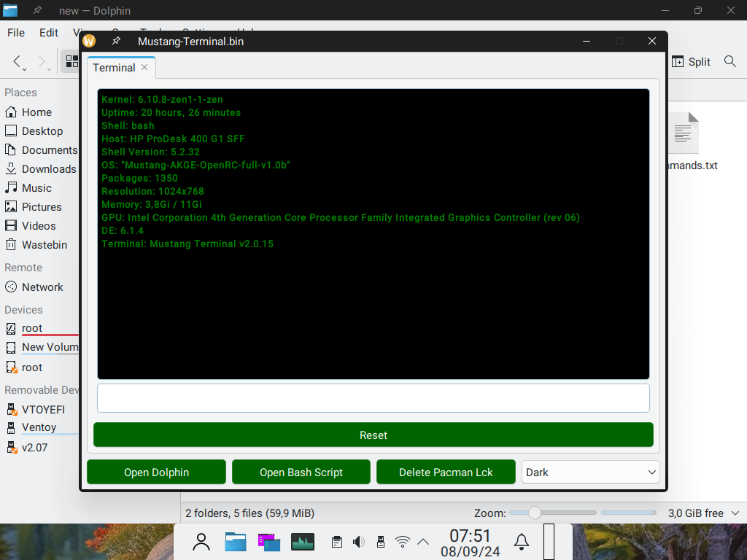Screen dimensions: 747x560
Task: Click the Host: HP ProDesk 400 G1 SFF line
Action: (173, 139)
